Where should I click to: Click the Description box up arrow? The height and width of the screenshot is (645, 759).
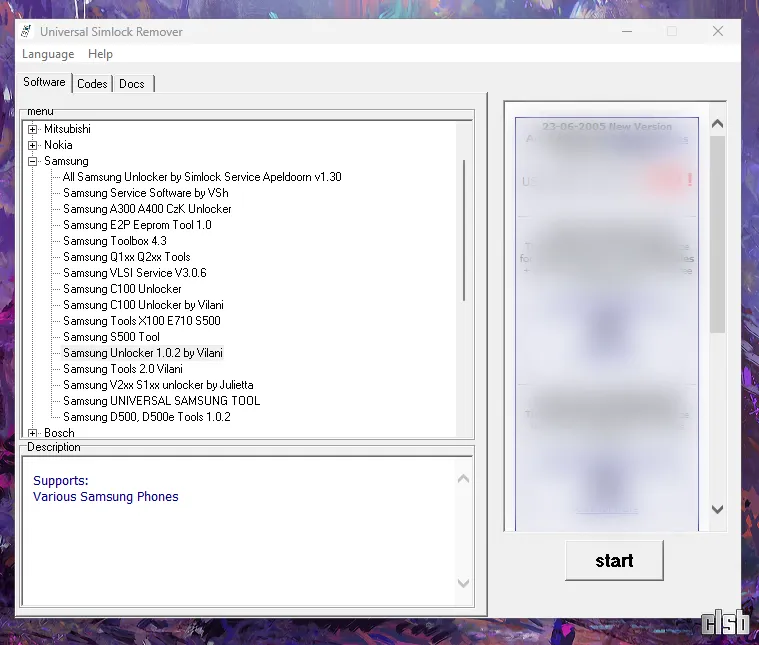click(x=463, y=479)
